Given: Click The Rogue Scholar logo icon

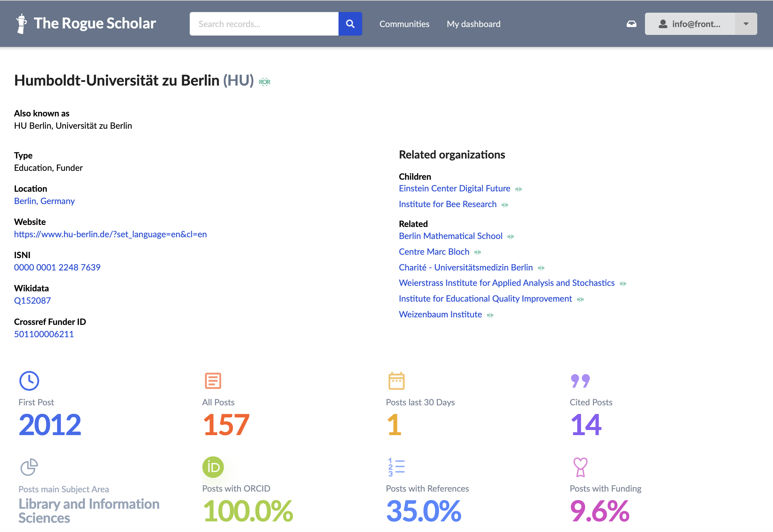Looking at the screenshot, I should coord(22,24).
